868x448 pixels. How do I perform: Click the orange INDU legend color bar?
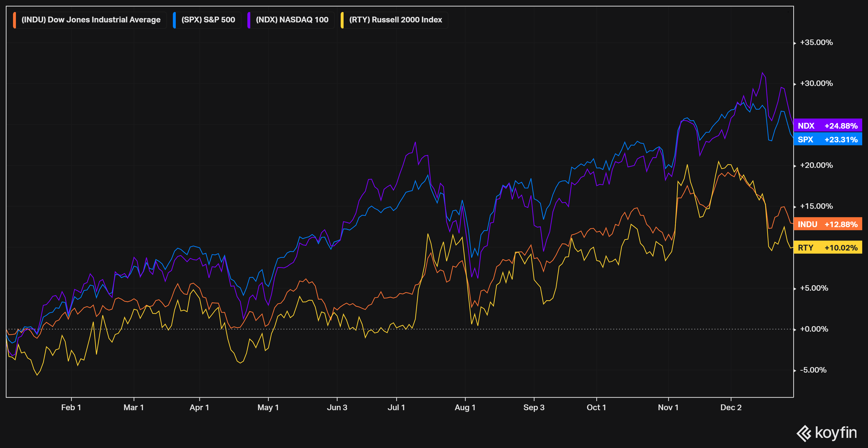(x=14, y=20)
